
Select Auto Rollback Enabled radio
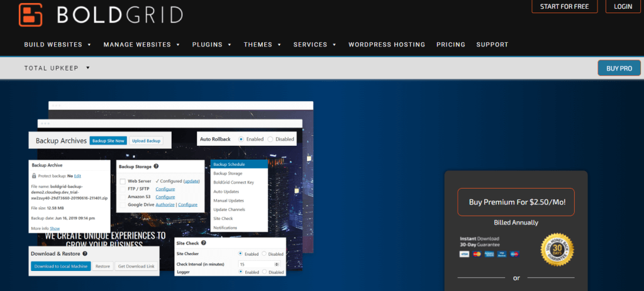point(241,139)
